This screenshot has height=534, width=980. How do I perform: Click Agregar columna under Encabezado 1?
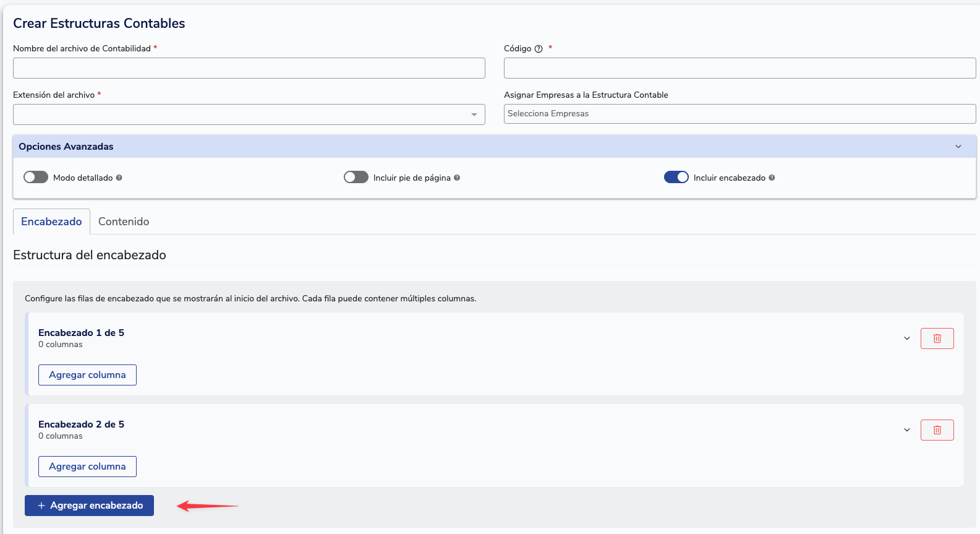tap(87, 375)
